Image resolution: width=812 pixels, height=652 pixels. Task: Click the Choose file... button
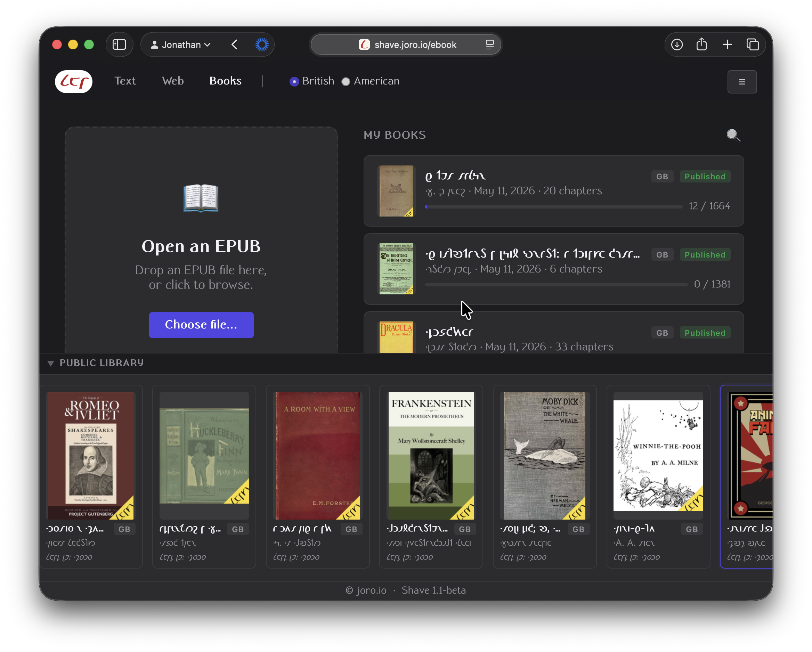(x=201, y=325)
